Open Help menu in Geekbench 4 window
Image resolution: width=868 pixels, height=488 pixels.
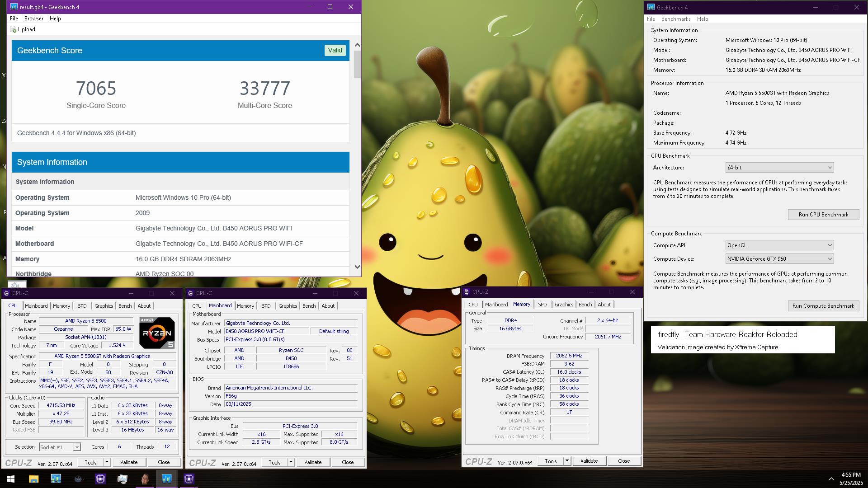point(703,19)
